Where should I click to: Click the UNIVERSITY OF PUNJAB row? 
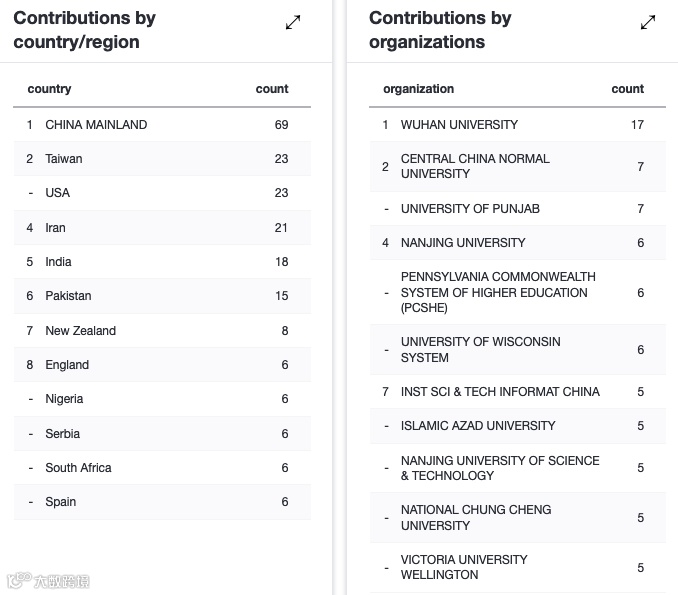[x=470, y=209]
